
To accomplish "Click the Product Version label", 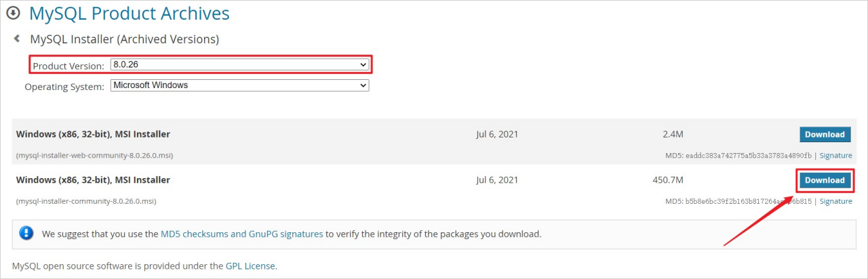I will [68, 66].
